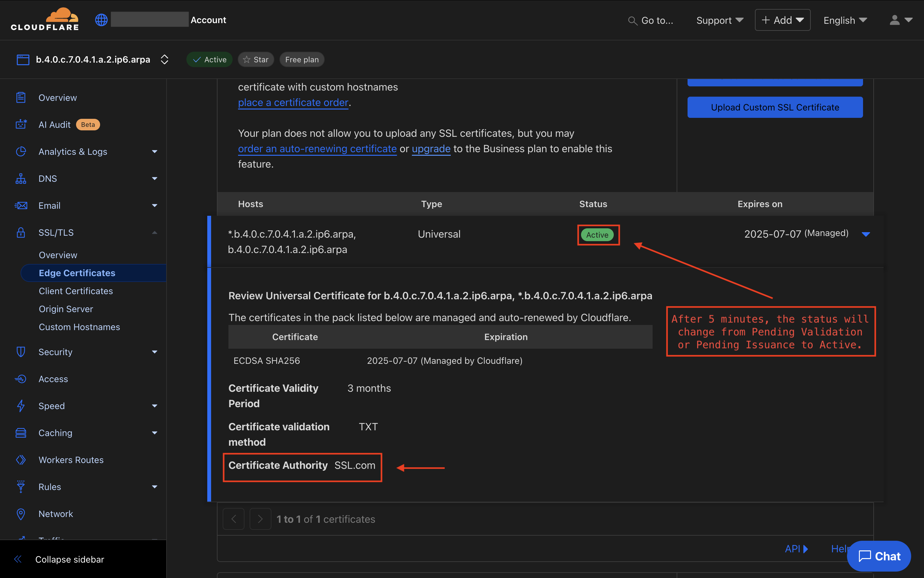
Task: Click the API link
Action: coord(796,548)
